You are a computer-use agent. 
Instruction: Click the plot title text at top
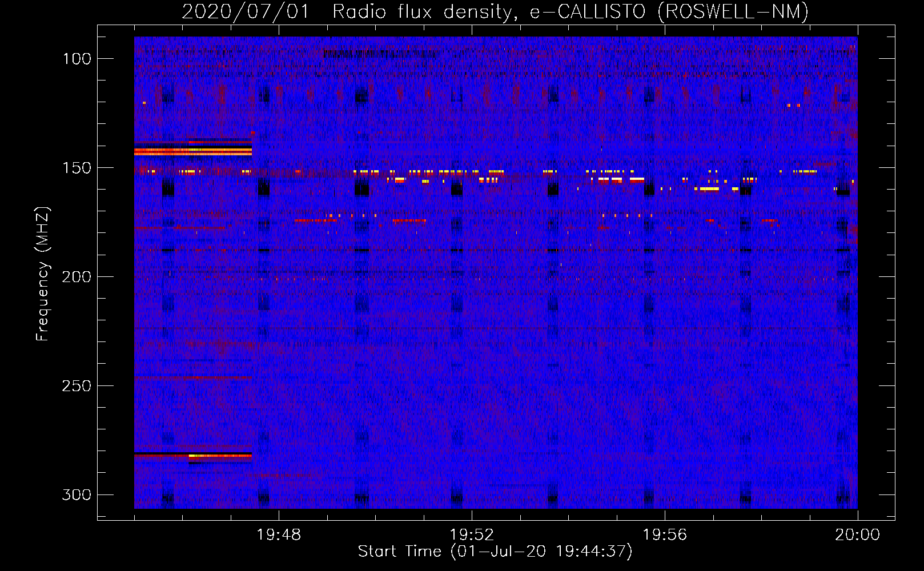495,11
